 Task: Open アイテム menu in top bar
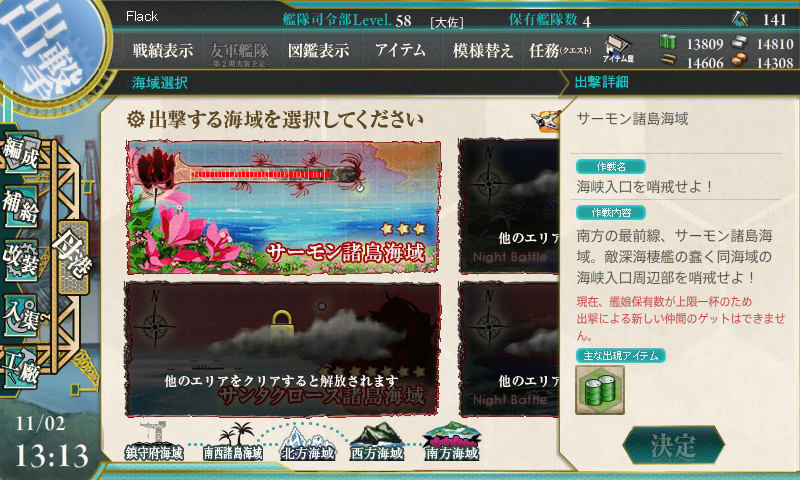tap(400, 50)
